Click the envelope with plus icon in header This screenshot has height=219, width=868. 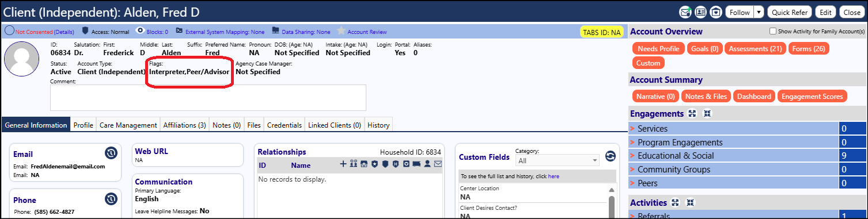[685, 11]
